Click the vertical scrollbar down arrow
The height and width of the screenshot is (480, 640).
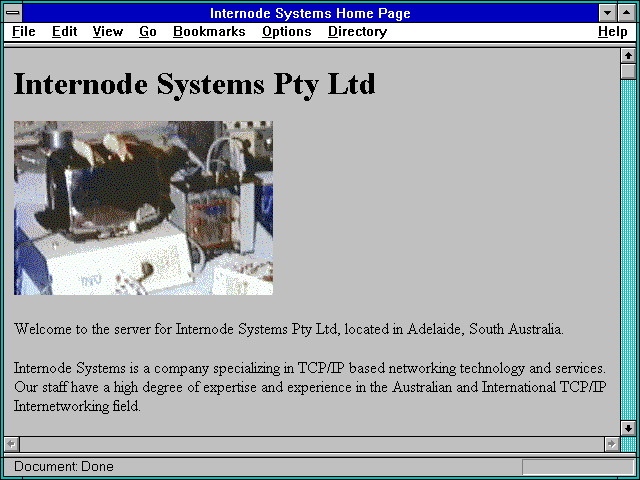click(628, 428)
